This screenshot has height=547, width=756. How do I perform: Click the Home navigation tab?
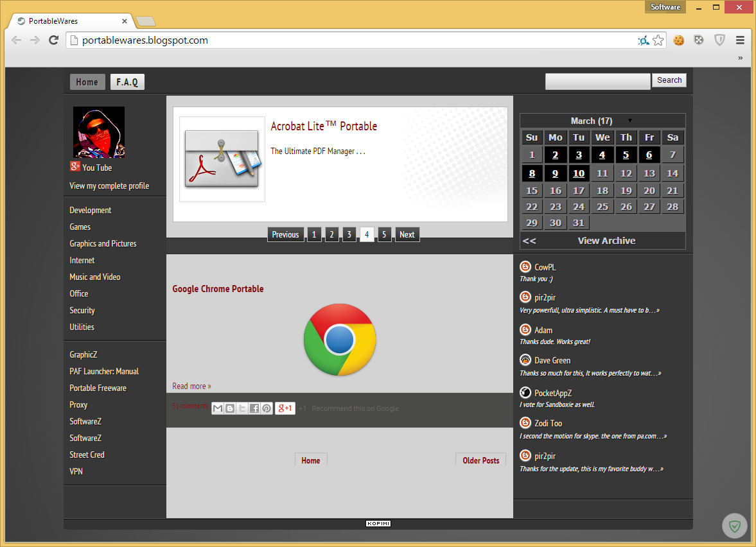tap(87, 82)
